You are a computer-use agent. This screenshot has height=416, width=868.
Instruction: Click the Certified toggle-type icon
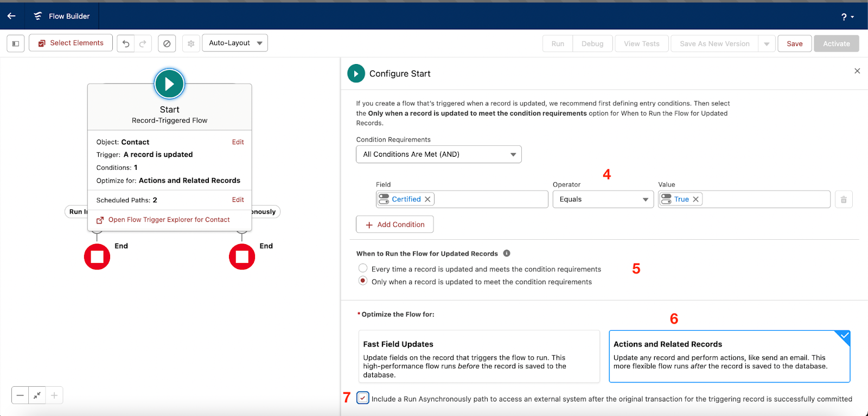pos(384,199)
